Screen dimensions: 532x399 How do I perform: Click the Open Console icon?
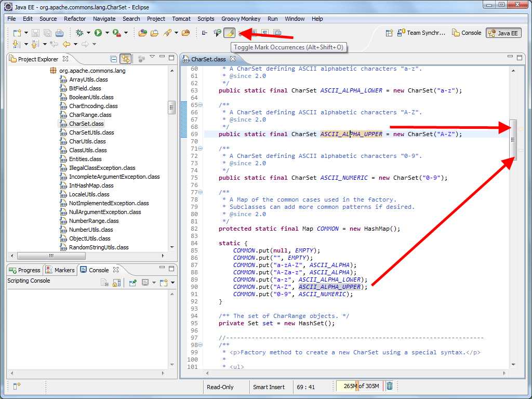click(164, 282)
